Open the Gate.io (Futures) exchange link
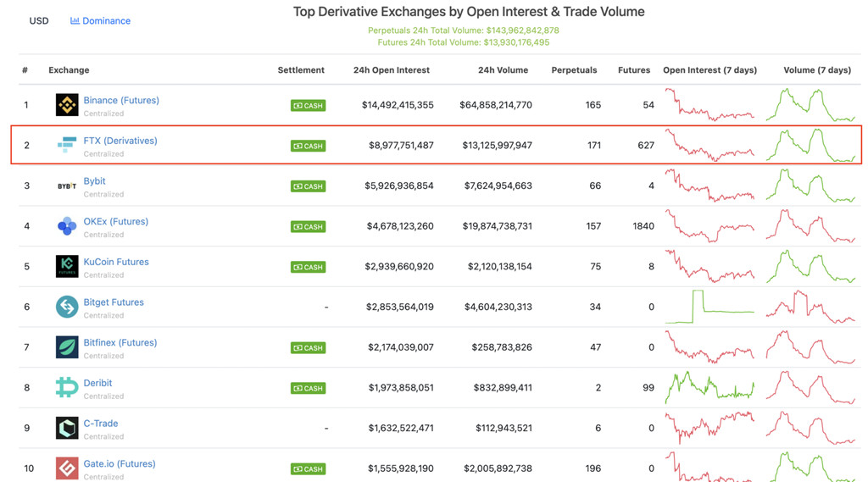 120,463
